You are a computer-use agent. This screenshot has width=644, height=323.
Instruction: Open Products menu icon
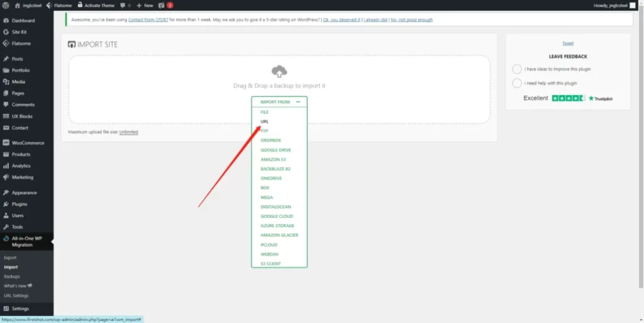6,154
